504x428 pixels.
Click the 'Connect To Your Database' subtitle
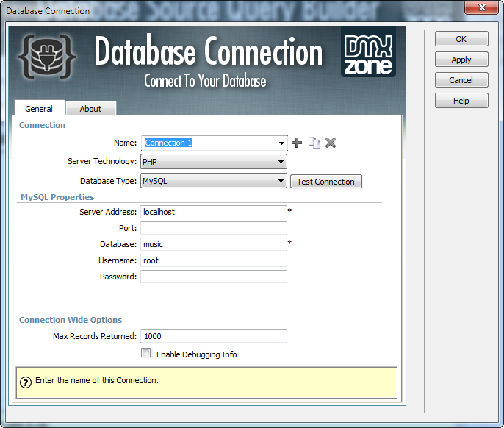coord(205,80)
